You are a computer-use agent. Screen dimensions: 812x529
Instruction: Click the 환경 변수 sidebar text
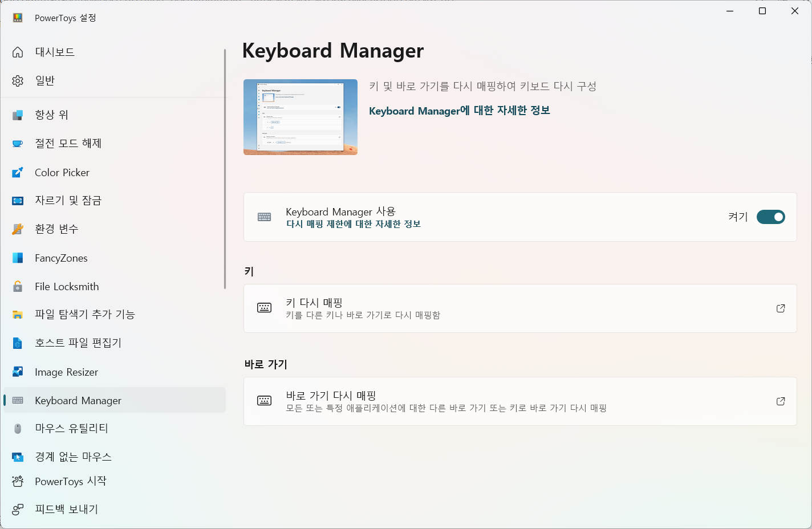click(56, 229)
